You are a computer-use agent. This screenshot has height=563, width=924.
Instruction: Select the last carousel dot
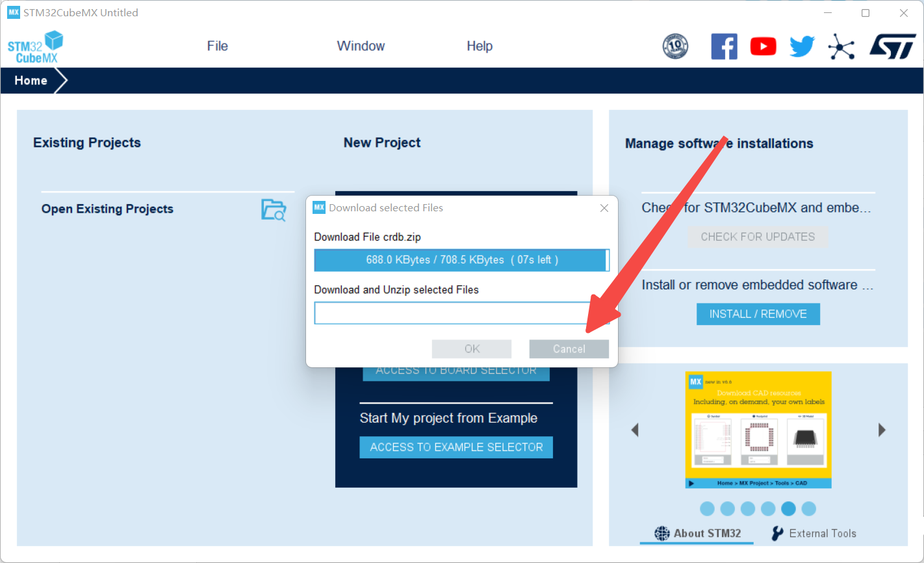808,509
